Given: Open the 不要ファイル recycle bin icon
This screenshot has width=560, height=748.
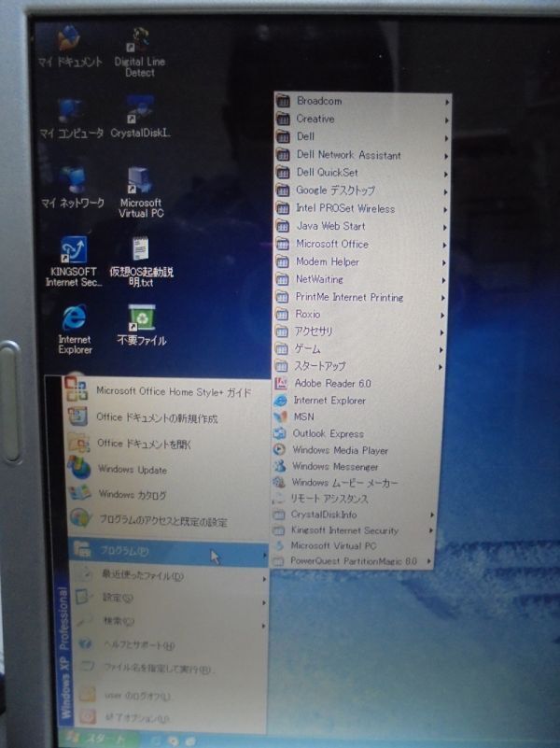Looking at the screenshot, I should pyautogui.click(x=142, y=325).
